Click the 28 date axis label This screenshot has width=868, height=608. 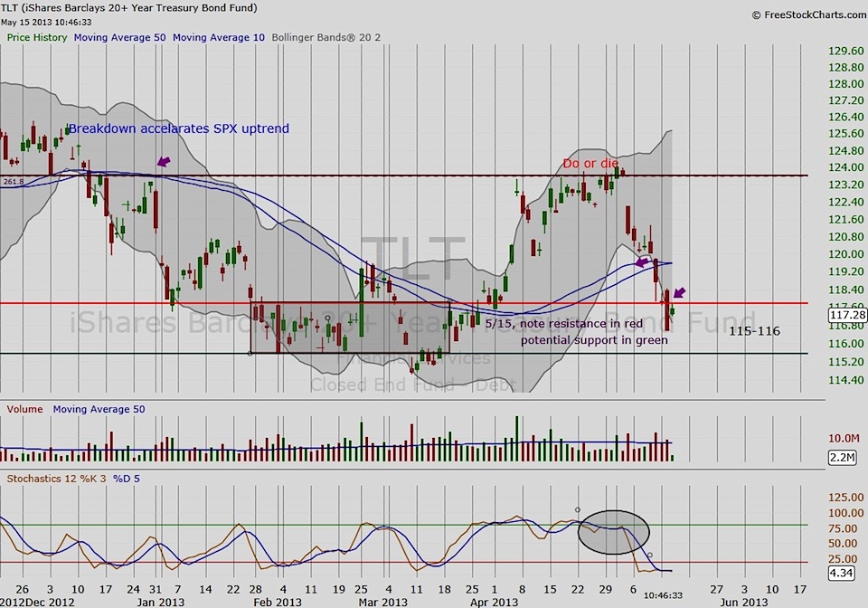[256, 589]
